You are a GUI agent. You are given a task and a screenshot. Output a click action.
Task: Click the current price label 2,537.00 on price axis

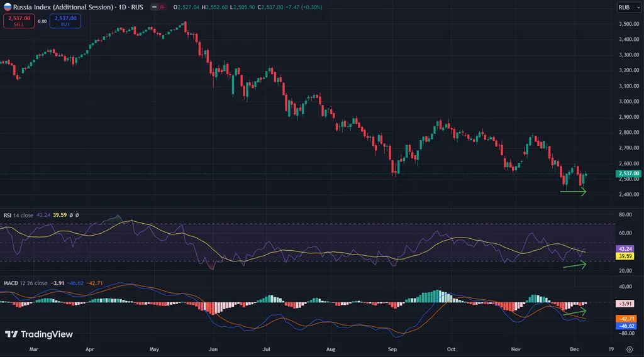pyautogui.click(x=628, y=173)
